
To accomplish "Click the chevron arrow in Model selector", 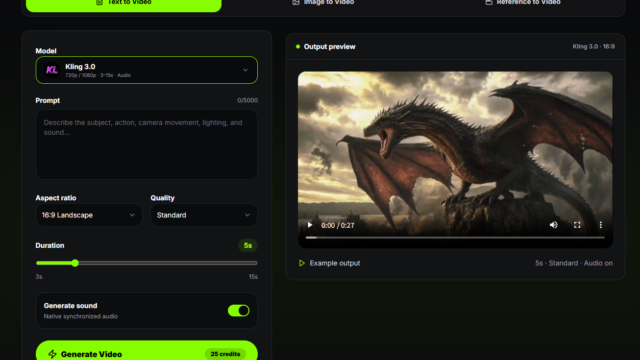I will tap(245, 70).
